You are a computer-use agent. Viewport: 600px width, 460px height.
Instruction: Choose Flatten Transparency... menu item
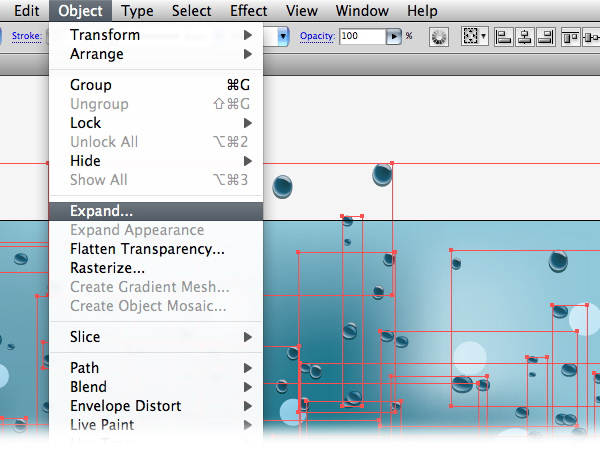pos(147,249)
